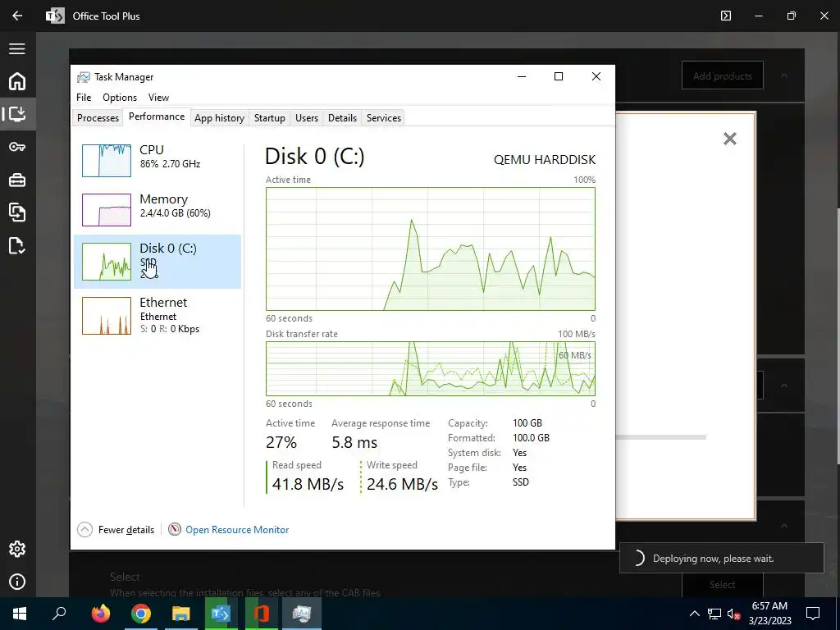Viewport: 840px width, 630px height.
Task: Click the Disk transfer rate graph
Action: 430,368
